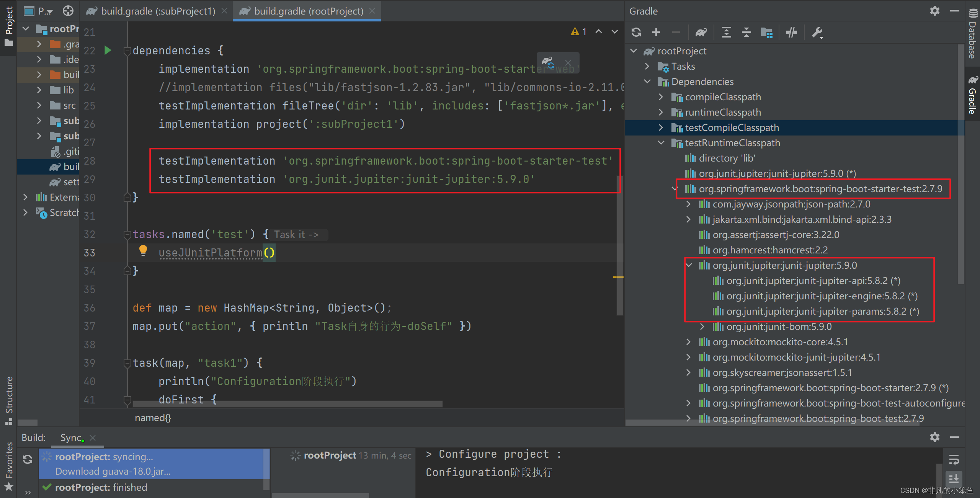
Task: Toggle soft-wrap in the build output
Action: tap(954, 459)
